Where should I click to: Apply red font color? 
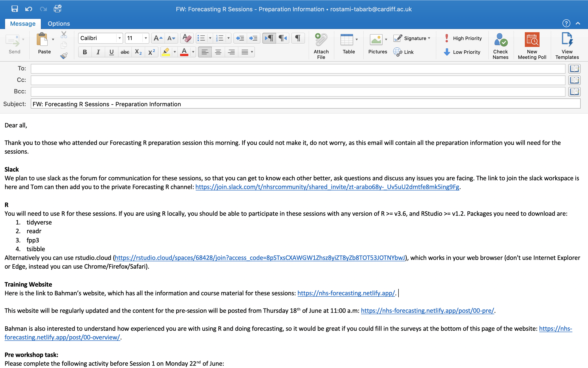[184, 52]
